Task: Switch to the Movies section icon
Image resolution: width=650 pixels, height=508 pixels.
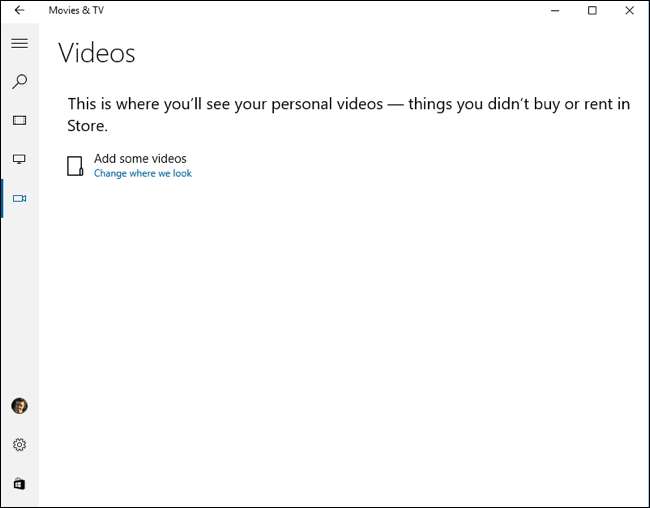Action: [x=19, y=121]
